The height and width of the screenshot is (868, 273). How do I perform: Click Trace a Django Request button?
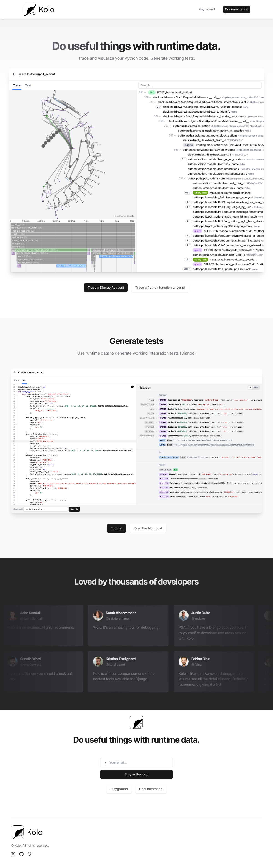106,288
